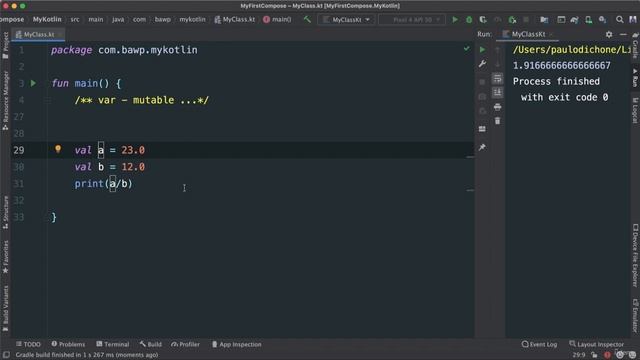Click the print icon in Run console
The image size is (640, 360).
coord(497,107)
